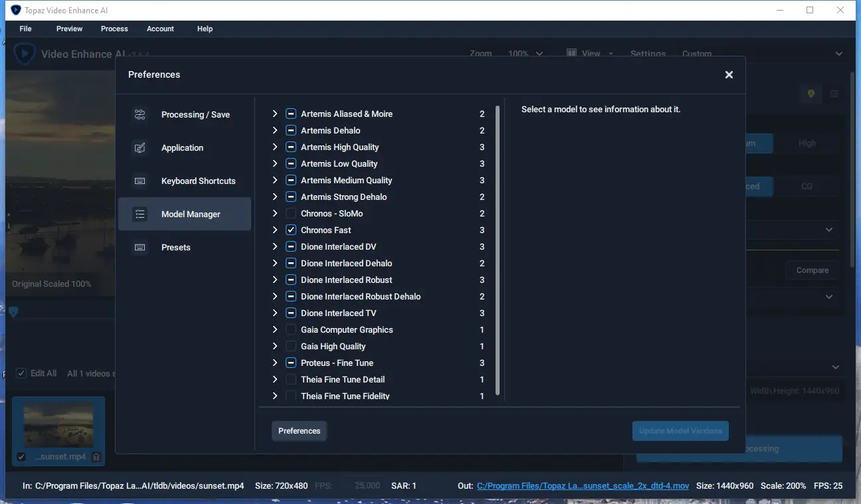Uncheck the Chronos Fast model checkbox
The width and height of the screenshot is (861, 504).
coord(291,230)
